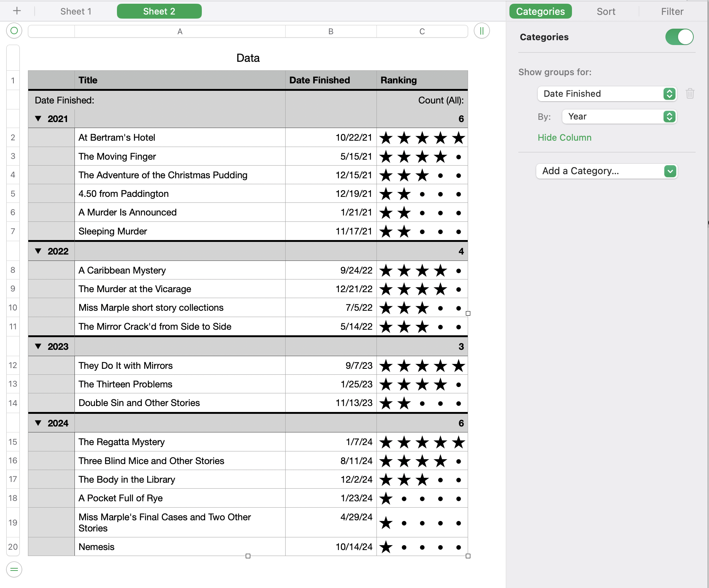Set the star rating for Nemesis
The image size is (709, 588).
pos(422,547)
